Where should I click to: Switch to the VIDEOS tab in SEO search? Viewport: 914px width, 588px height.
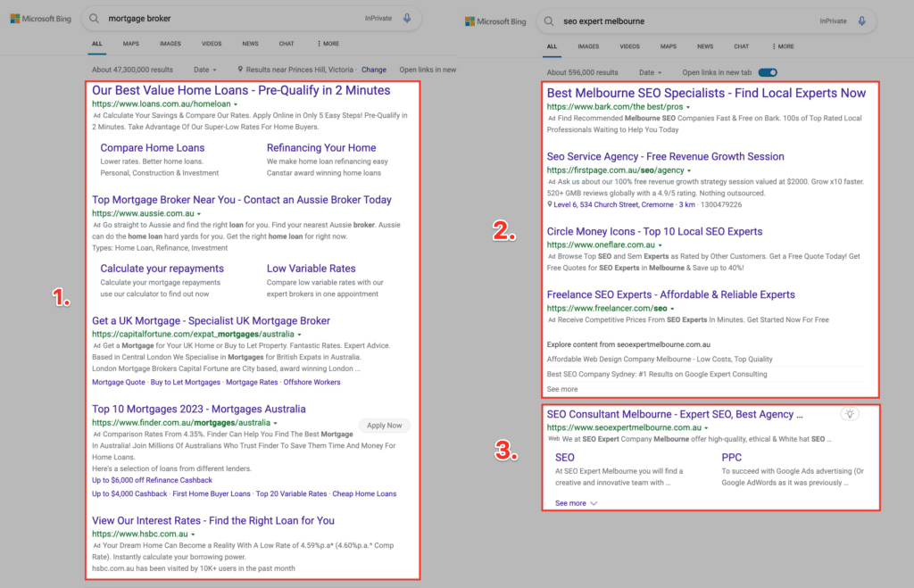point(629,46)
